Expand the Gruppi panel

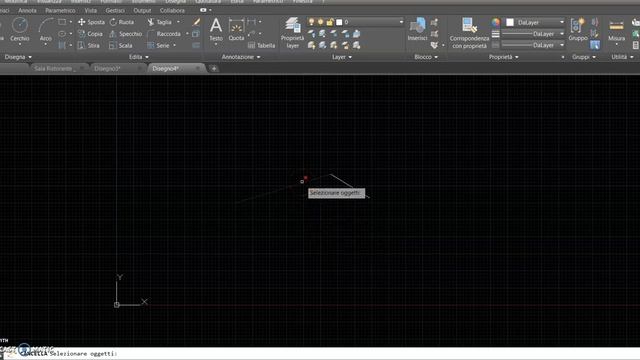pos(584,57)
